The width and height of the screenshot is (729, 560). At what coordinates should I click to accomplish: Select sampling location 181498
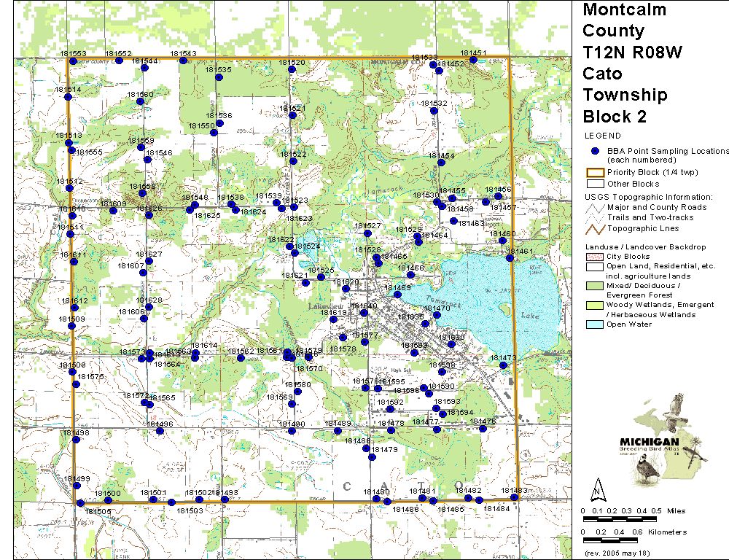click(x=75, y=441)
